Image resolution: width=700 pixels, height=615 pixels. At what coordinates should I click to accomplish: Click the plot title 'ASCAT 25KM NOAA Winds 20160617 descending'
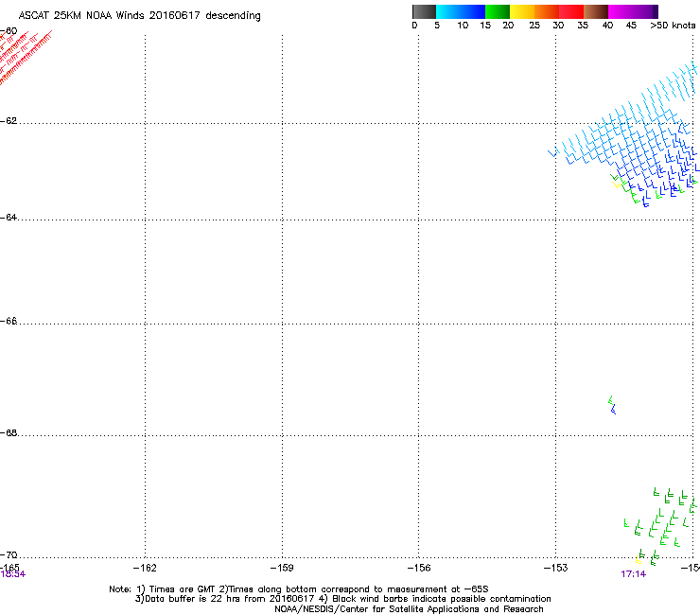pos(139,16)
